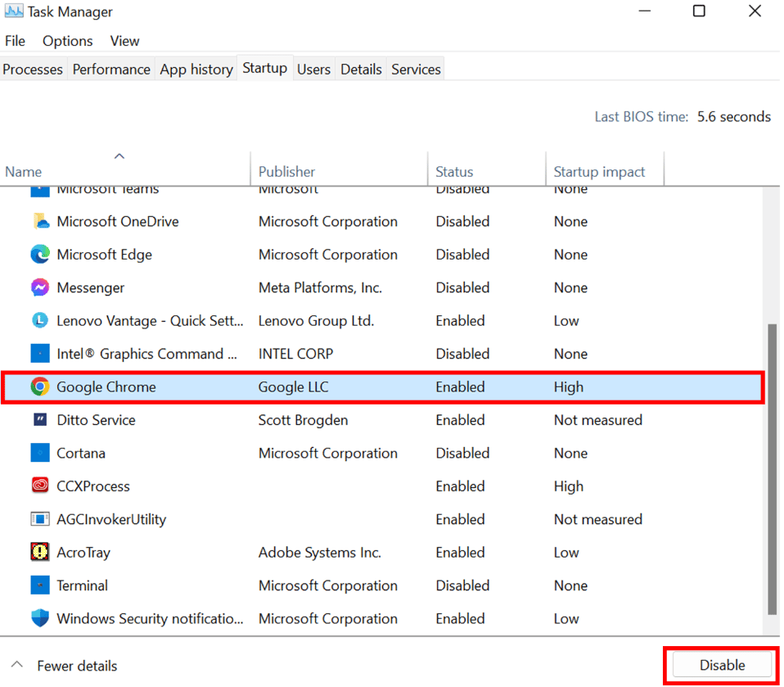Collapse view with Fewer details
Screen dimensions: 784x687
coord(64,666)
